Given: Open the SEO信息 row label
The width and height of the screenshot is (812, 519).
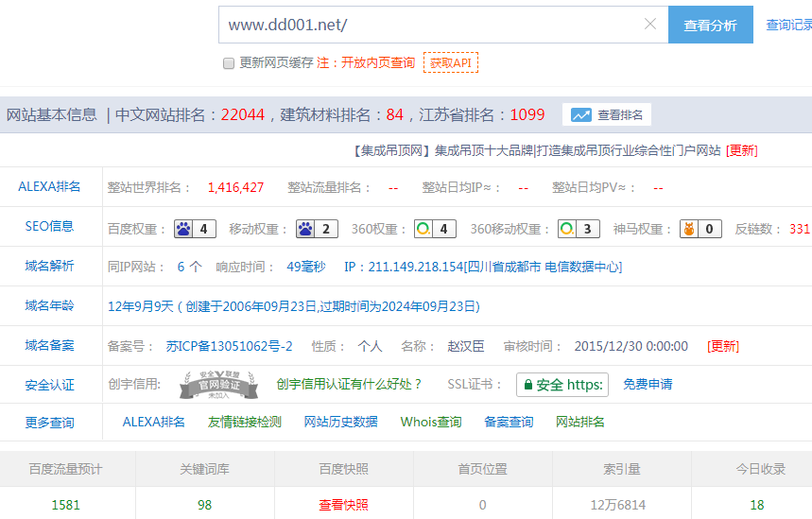Looking at the screenshot, I should coord(49,226).
